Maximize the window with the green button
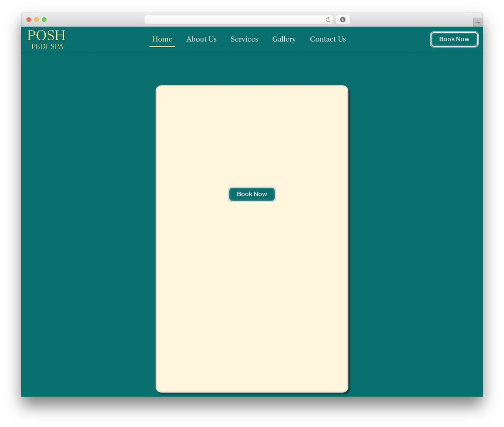 [x=44, y=20]
